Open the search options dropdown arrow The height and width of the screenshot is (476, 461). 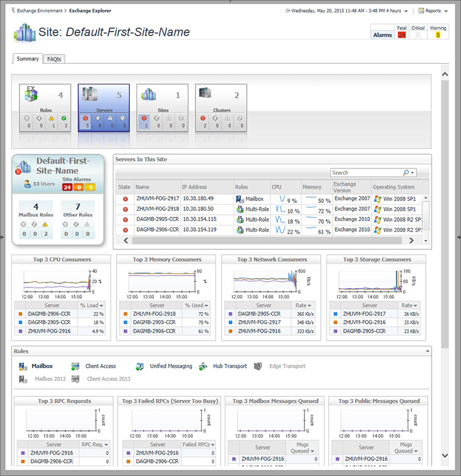[x=412, y=173]
